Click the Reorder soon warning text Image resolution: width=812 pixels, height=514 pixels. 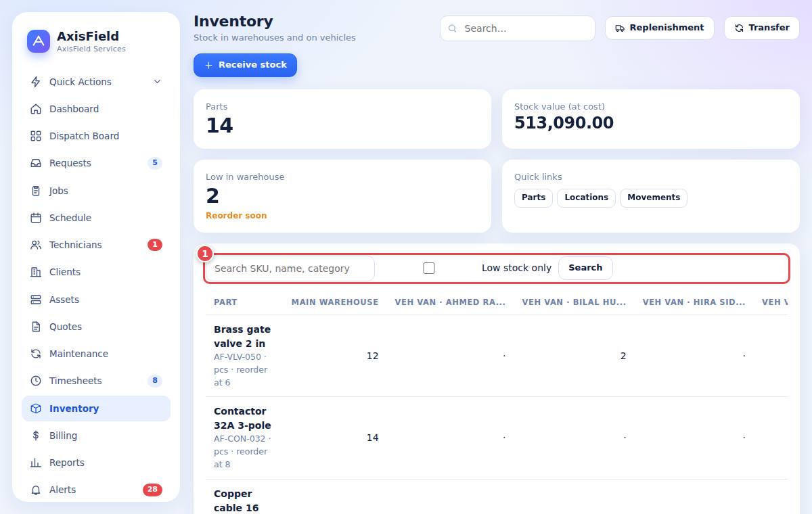[236, 216]
